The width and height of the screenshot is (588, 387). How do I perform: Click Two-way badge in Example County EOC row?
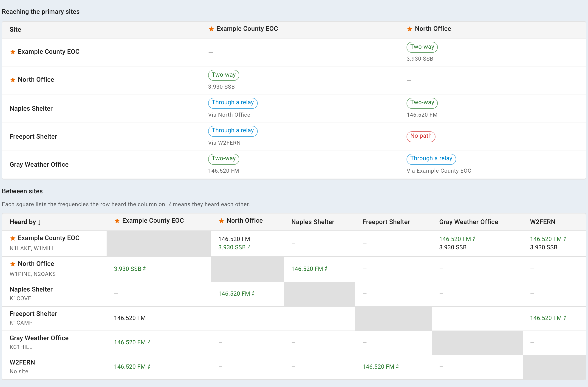422,47
